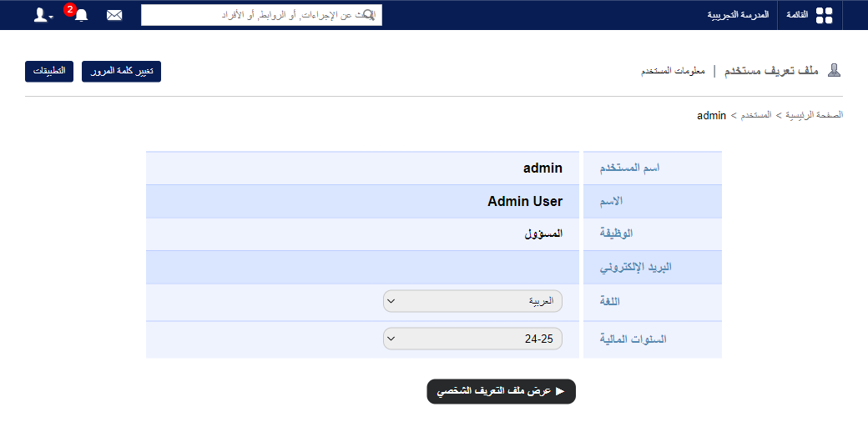
Task: Go to الصفحة الرئيسية breadcrumb link
Action: tap(814, 115)
